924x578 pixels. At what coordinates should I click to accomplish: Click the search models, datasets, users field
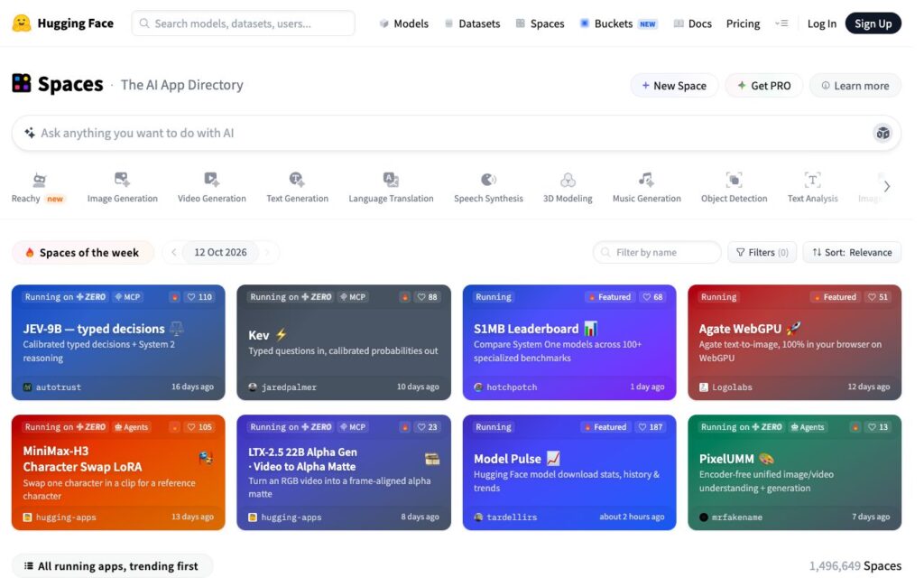pos(244,23)
